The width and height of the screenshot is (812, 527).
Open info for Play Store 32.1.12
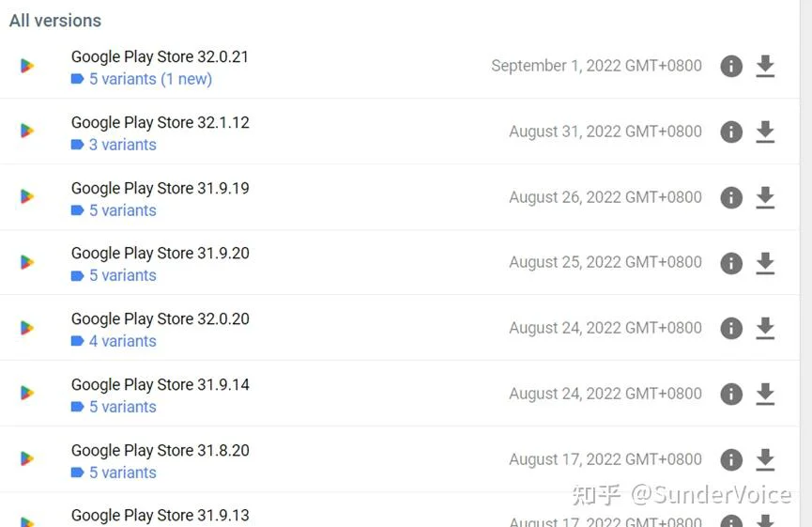(731, 132)
